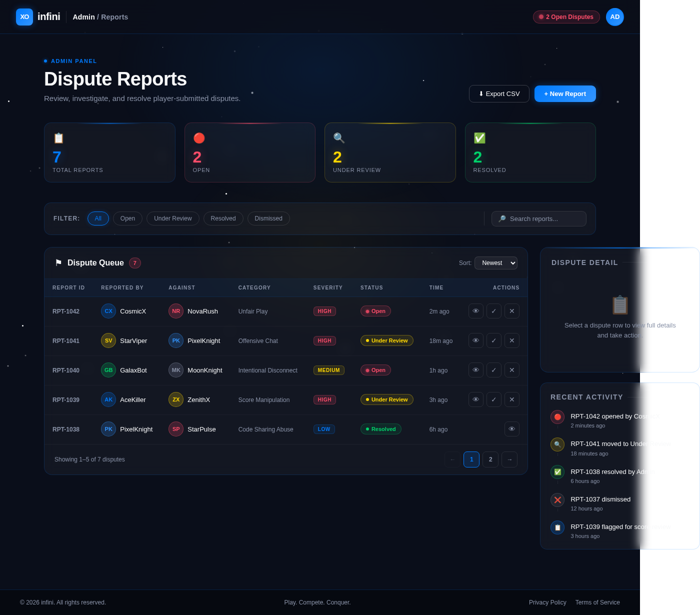Screen dimensions: 700x615
Task: Click the green checkmark icon on Resolved card
Action: (x=479, y=138)
